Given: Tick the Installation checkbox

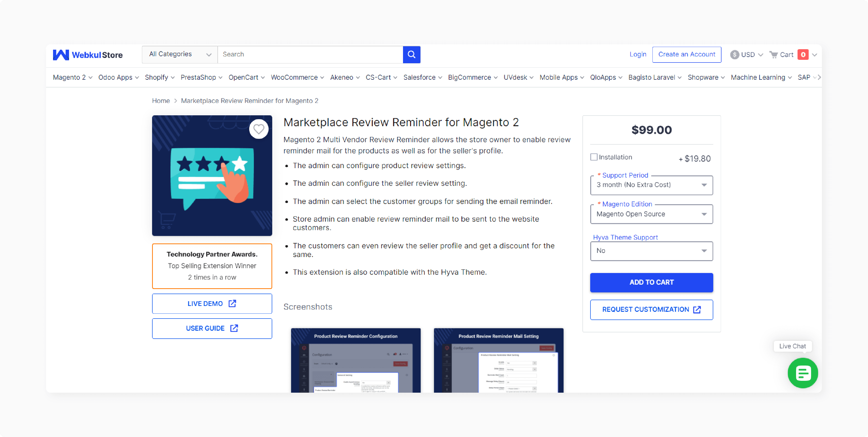Looking at the screenshot, I should click(x=594, y=157).
